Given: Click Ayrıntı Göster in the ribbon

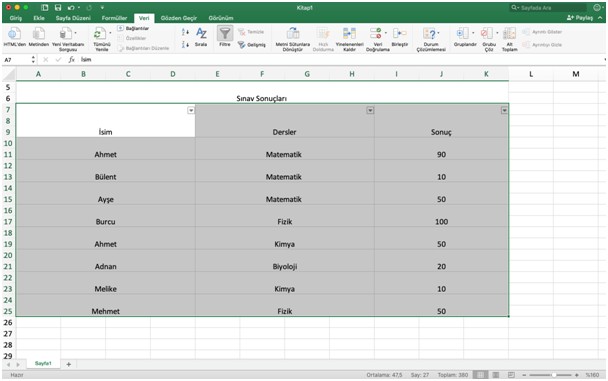Looking at the screenshot, I should (x=542, y=32).
